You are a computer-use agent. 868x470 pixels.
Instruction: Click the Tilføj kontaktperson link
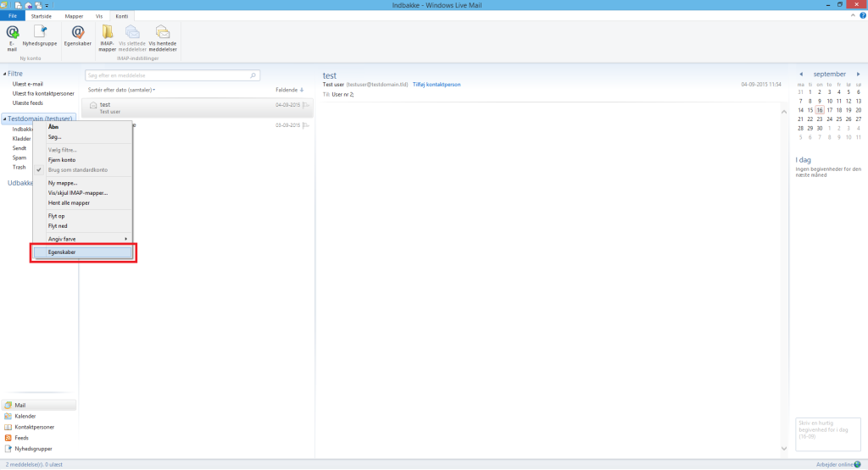[437, 85]
